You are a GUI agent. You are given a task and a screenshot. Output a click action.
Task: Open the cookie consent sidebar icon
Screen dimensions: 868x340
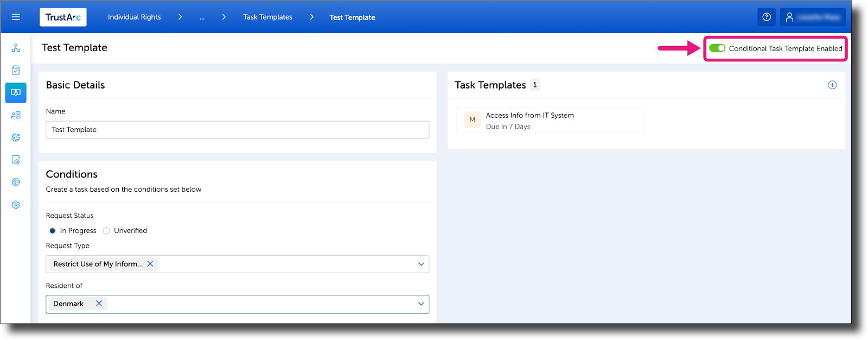[x=16, y=137]
